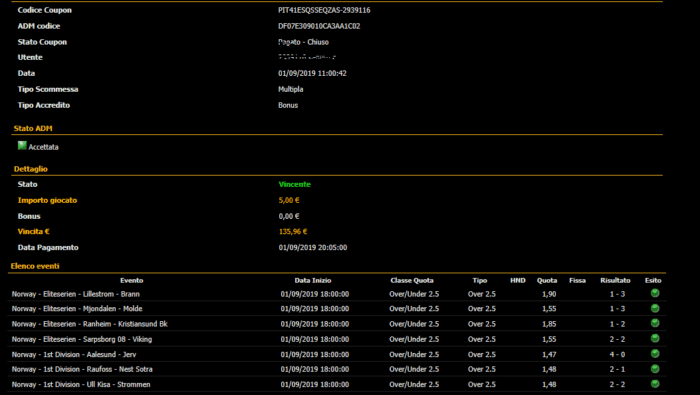Click the 'Elenco eventi' section heading

click(35, 266)
